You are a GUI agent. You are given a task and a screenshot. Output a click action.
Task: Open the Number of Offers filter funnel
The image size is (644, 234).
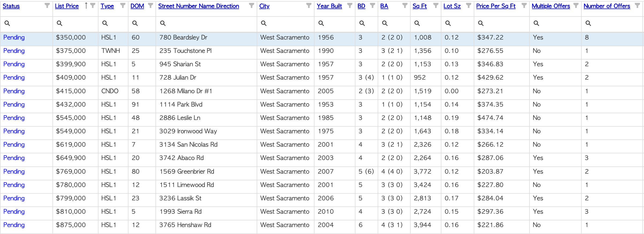coord(638,6)
